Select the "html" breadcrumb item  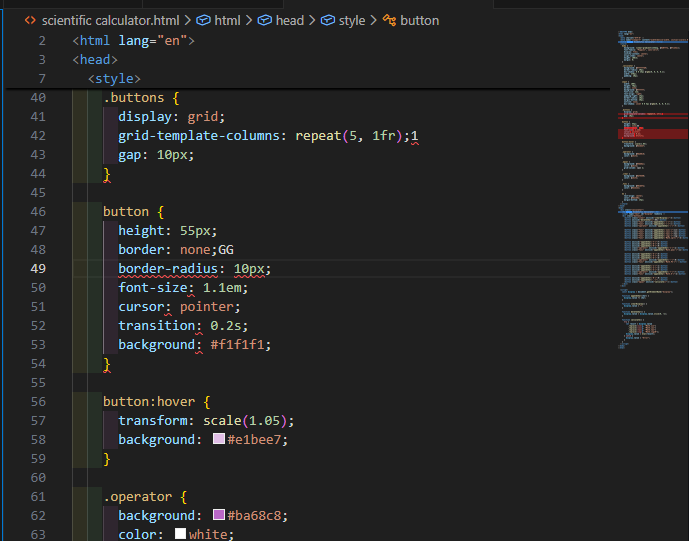[x=227, y=20]
